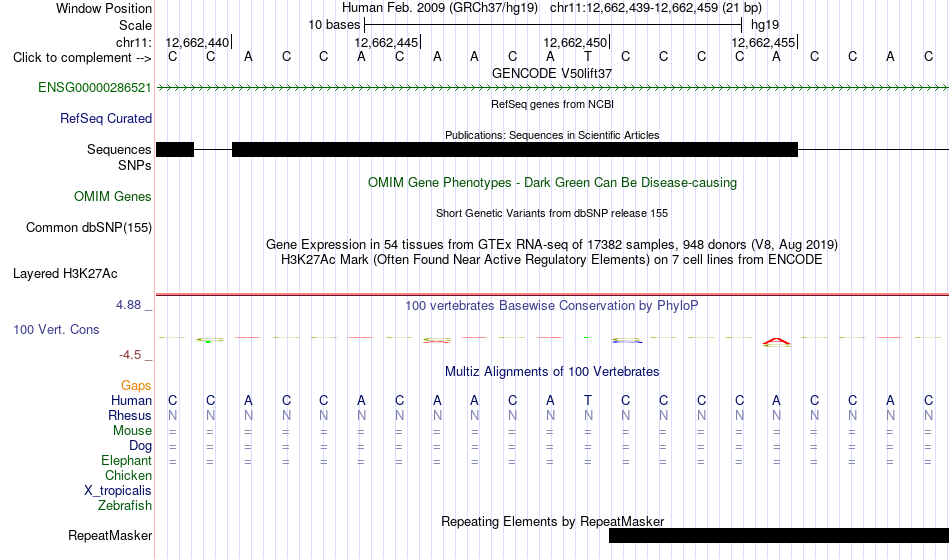
Task: Click the SNPs track label
Action: tap(135, 165)
